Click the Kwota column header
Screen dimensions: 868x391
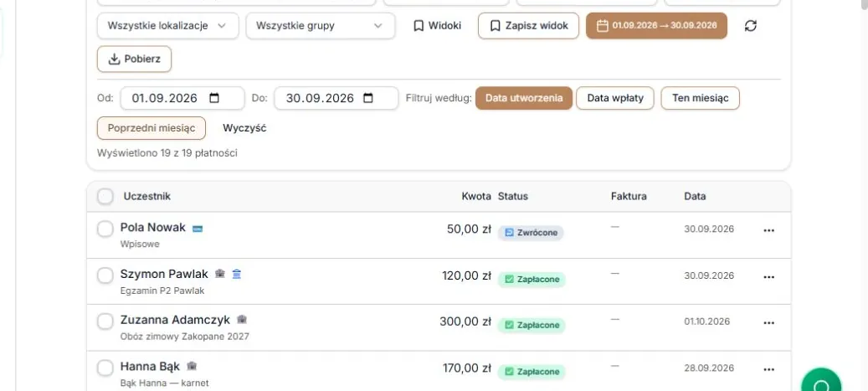pos(476,196)
